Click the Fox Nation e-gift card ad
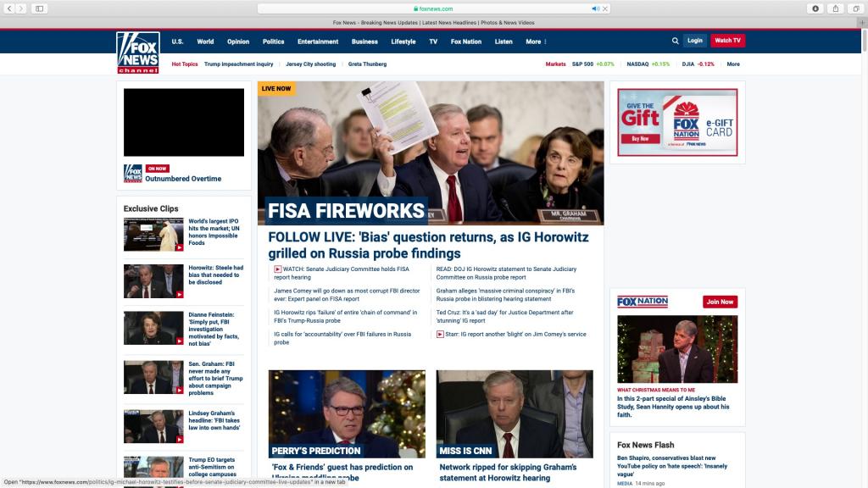868x488 pixels. tap(677, 122)
